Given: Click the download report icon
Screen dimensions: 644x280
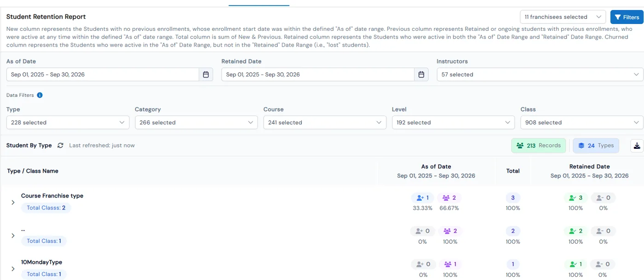Looking at the screenshot, I should click(x=637, y=146).
